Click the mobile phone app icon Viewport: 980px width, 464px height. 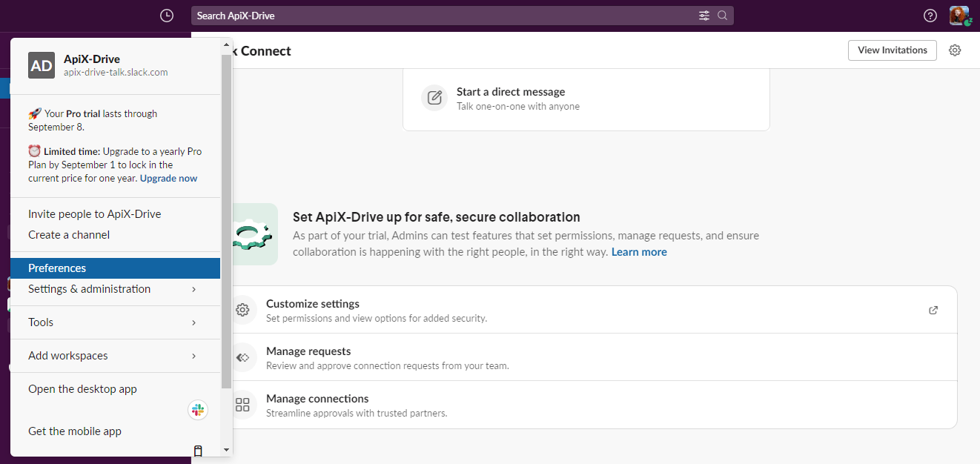(x=198, y=450)
